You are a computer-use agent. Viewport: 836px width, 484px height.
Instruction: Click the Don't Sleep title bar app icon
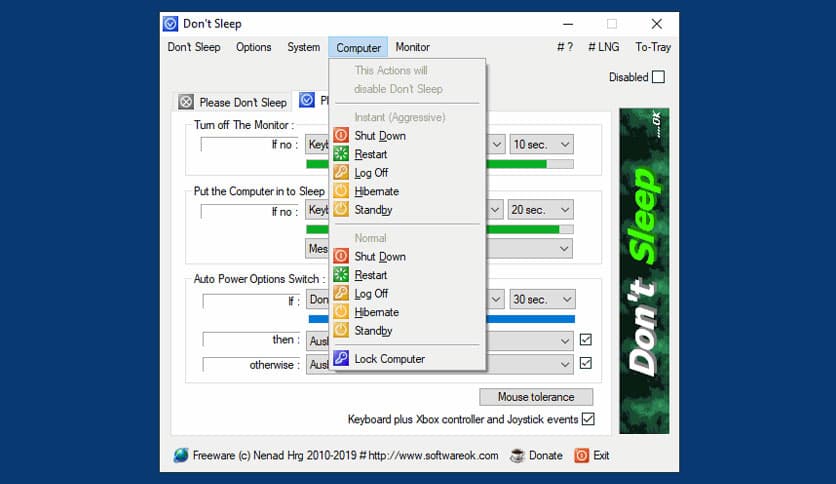coord(170,24)
